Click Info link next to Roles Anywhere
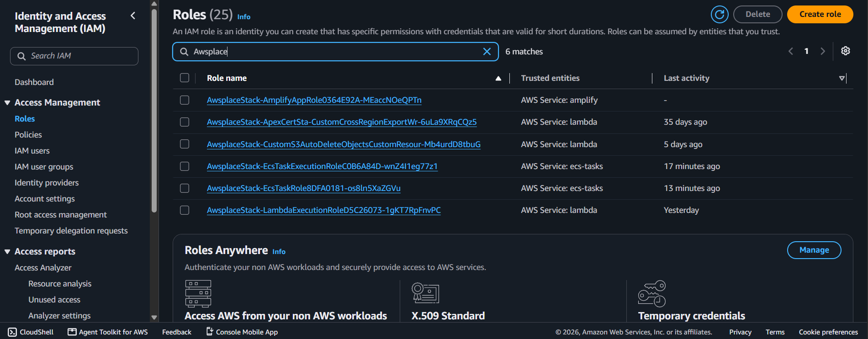Image resolution: width=868 pixels, height=339 pixels. [x=279, y=251]
